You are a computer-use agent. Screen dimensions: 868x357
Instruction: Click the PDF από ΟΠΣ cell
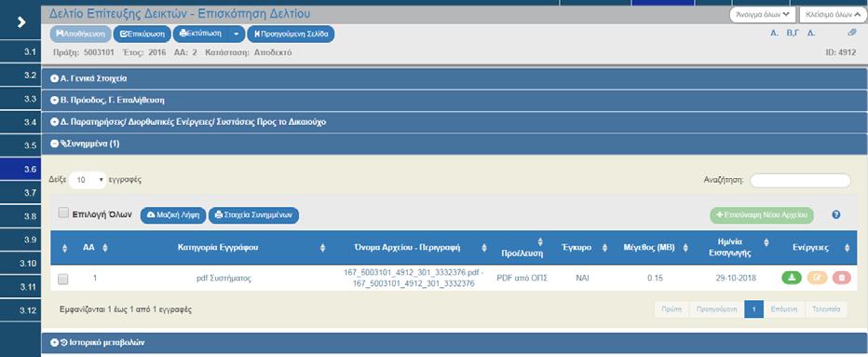tap(522, 279)
